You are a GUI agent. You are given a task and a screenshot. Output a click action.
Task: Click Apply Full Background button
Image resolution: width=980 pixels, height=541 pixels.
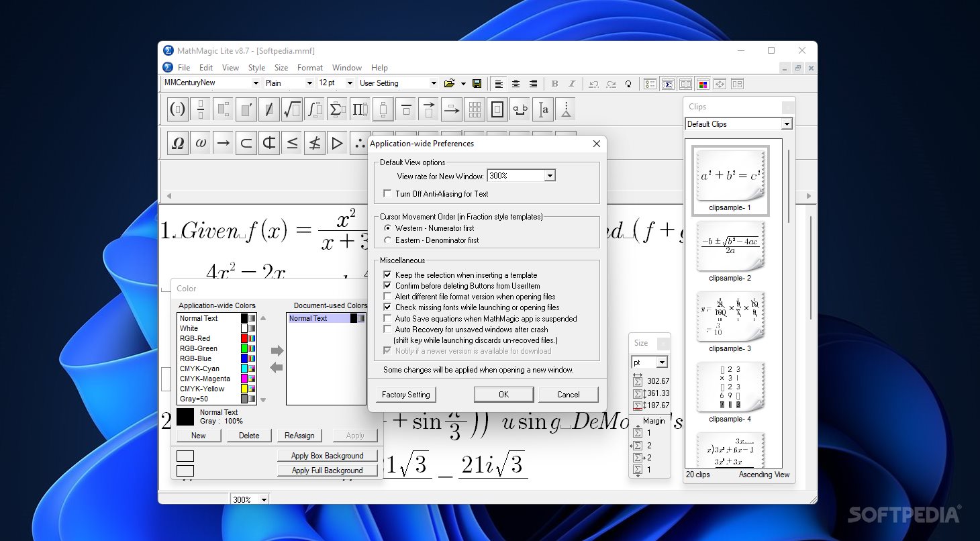point(328,471)
